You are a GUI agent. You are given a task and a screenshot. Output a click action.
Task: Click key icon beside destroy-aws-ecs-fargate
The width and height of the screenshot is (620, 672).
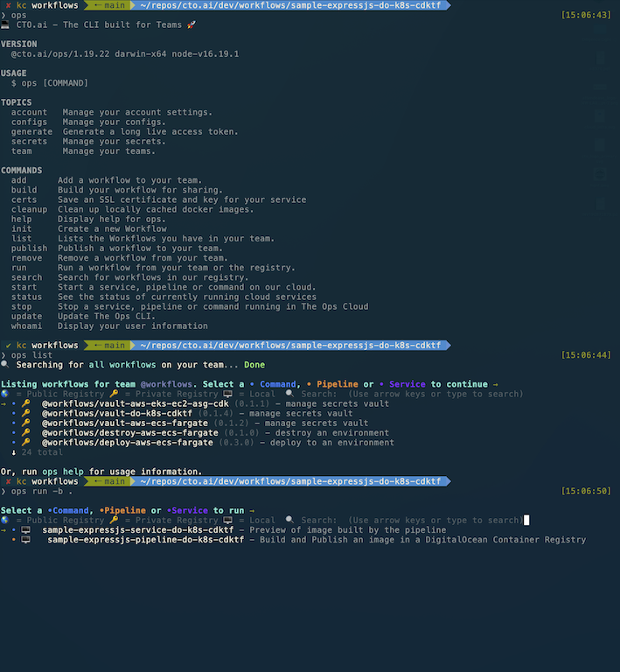[26, 432]
